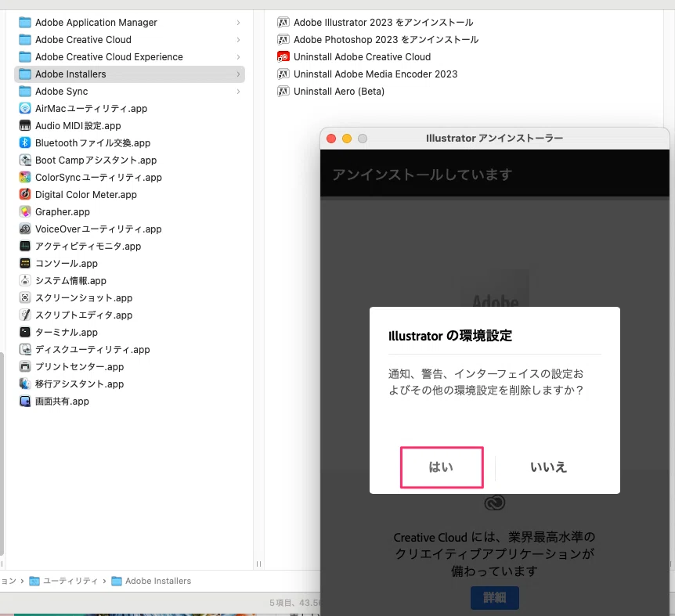Click the システム情報.app icon
Image resolution: width=675 pixels, height=616 pixels.
[x=25, y=280]
